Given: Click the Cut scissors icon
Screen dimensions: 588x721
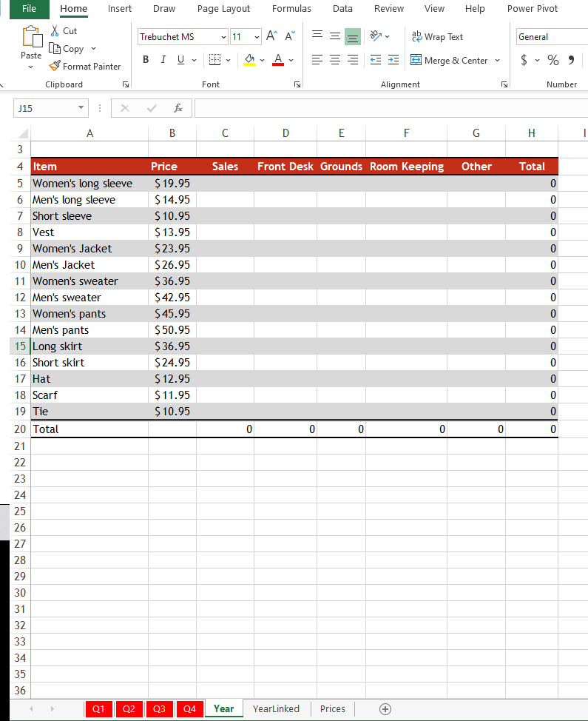Looking at the screenshot, I should [x=55, y=31].
